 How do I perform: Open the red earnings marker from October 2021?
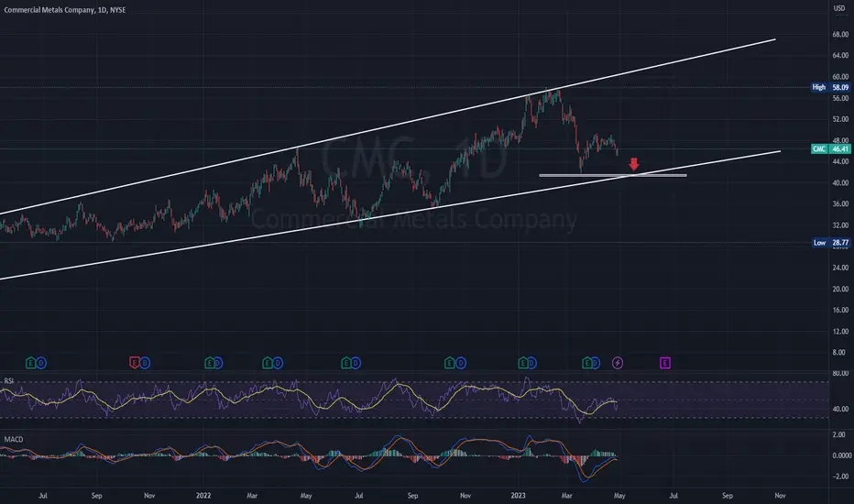coord(134,363)
